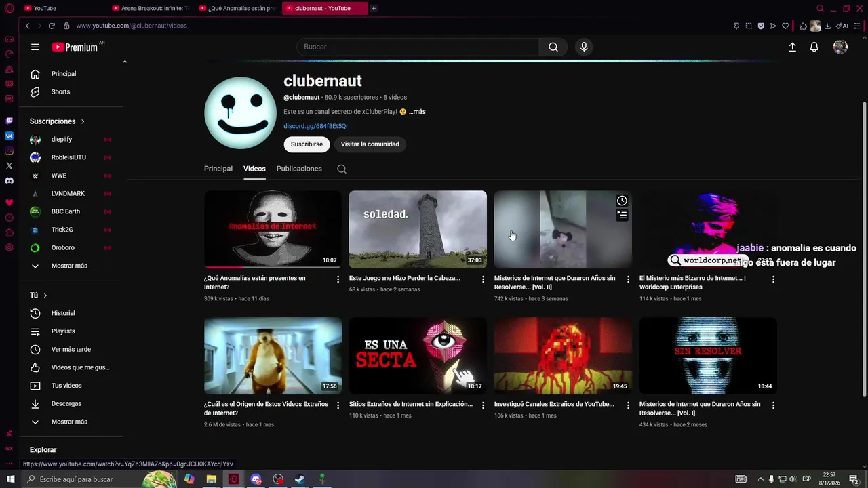This screenshot has height=488, width=868.
Task: Select the Videos channel tab
Action: click(254, 169)
